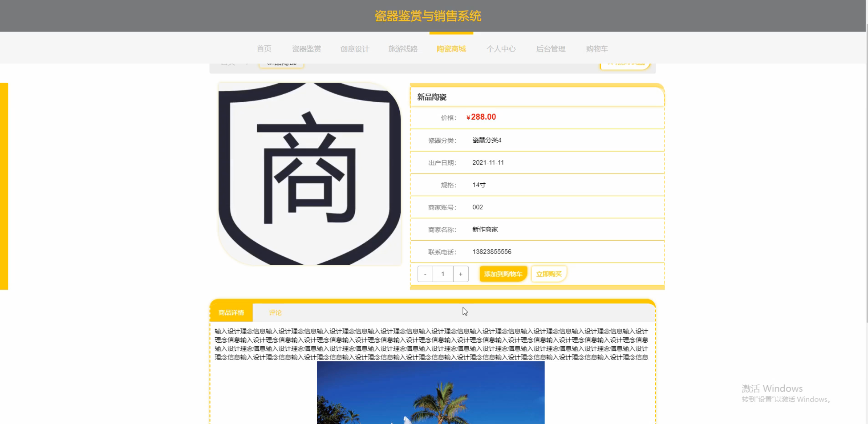The width and height of the screenshot is (868, 424).
Task: Select the 商品详情 tab
Action: [231, 312]
